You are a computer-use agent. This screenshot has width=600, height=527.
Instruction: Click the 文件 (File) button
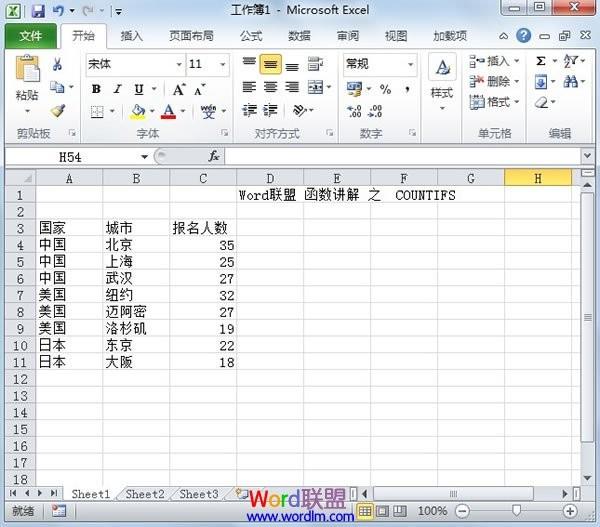[x=31, y=36]
